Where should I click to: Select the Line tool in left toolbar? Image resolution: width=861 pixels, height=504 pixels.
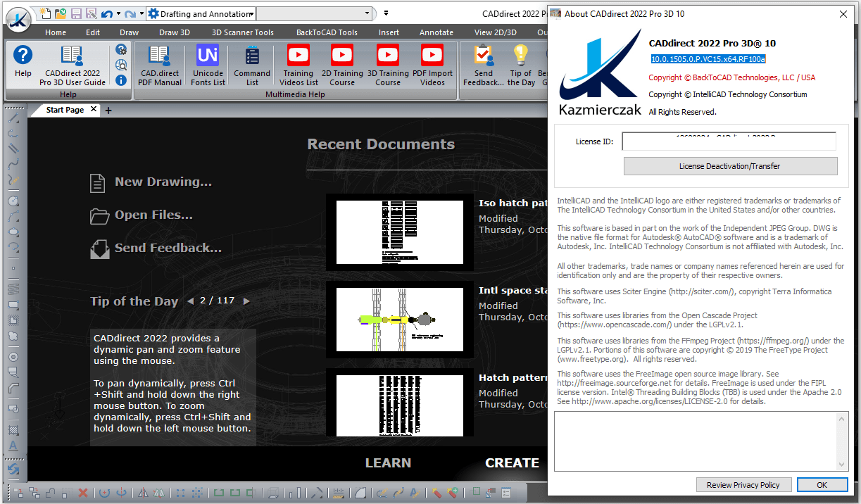[13, 118]
